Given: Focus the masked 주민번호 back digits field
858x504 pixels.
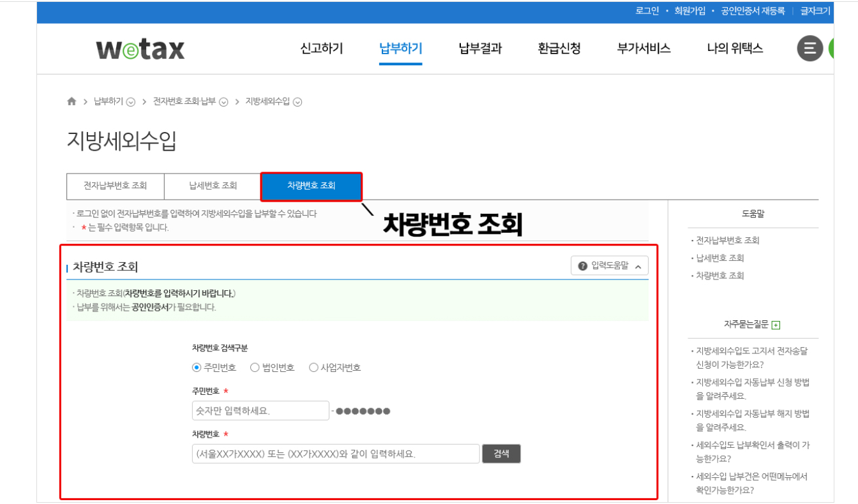Looking at the screenshot, I should point(363,411).
